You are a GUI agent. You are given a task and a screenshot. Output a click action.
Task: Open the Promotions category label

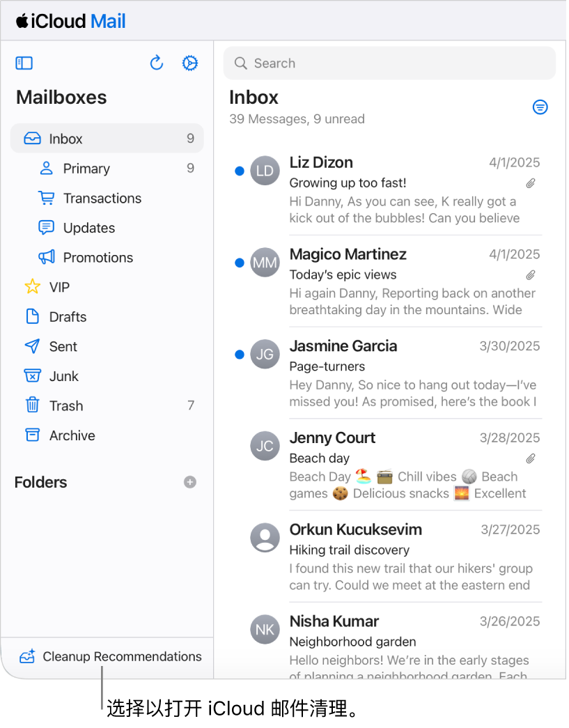click(x=98, y=258)
